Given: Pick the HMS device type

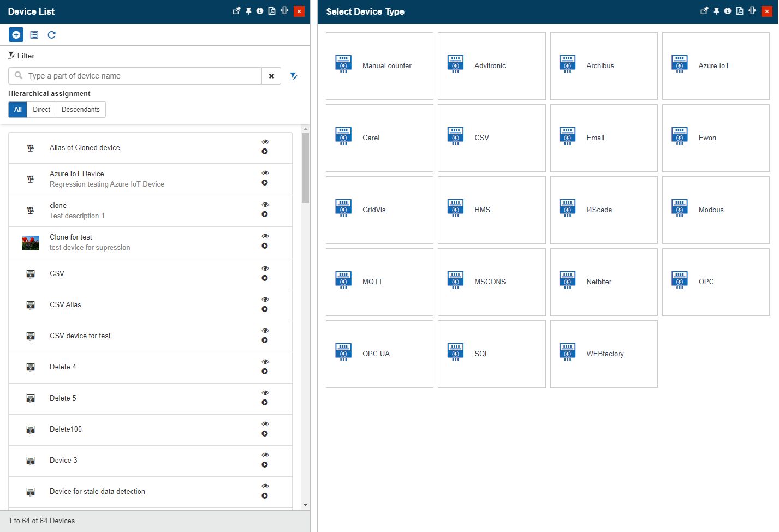Looking at the screenshot, I should click(x=491, y=210).
